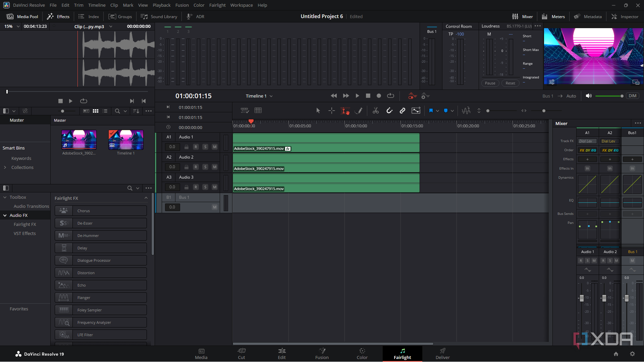The width and height of the screenshot is (644, 362).
Task: Toggle the link selection chain icon
Action: pos(402,111)
